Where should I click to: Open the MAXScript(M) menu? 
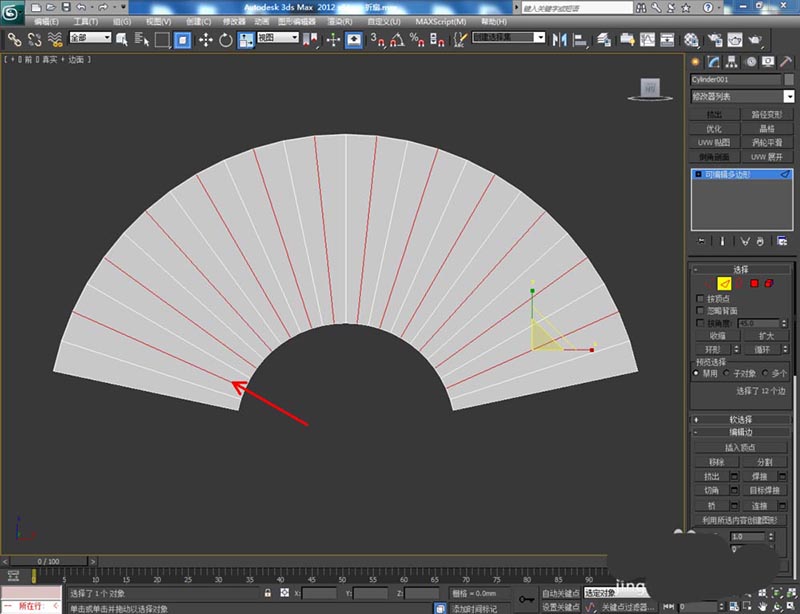click(441, 21)
